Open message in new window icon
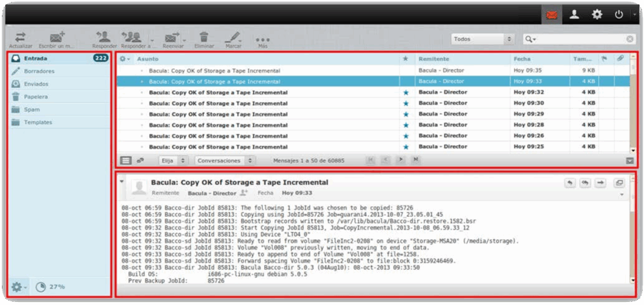 [x=619, y=183]
